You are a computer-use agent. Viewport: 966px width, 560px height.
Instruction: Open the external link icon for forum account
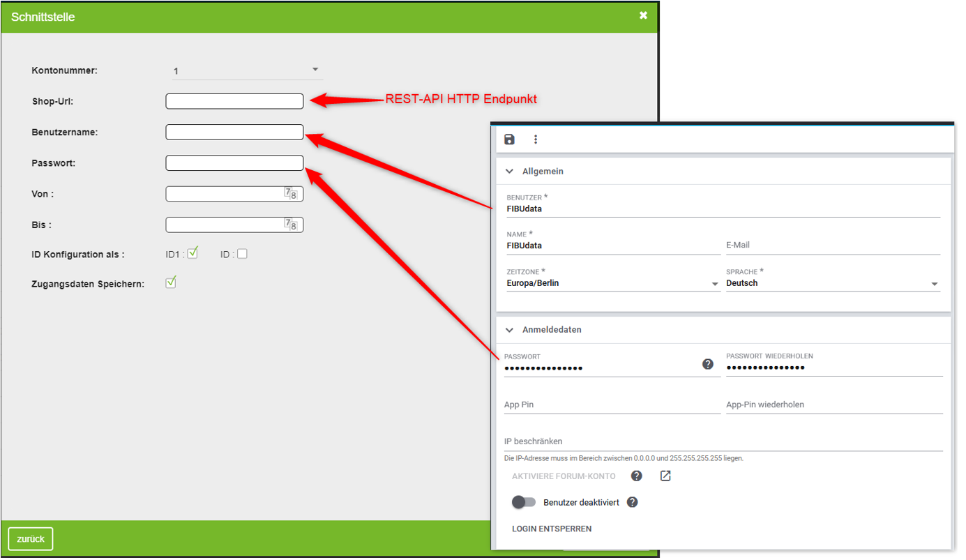click(665, 476)
